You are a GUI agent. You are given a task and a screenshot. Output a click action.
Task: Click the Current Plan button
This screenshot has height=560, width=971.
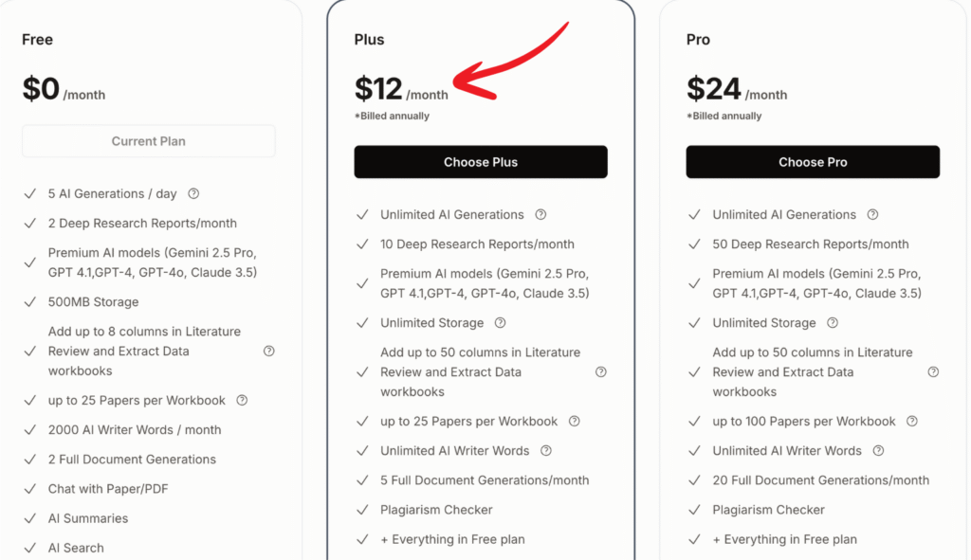pos(149,141)
